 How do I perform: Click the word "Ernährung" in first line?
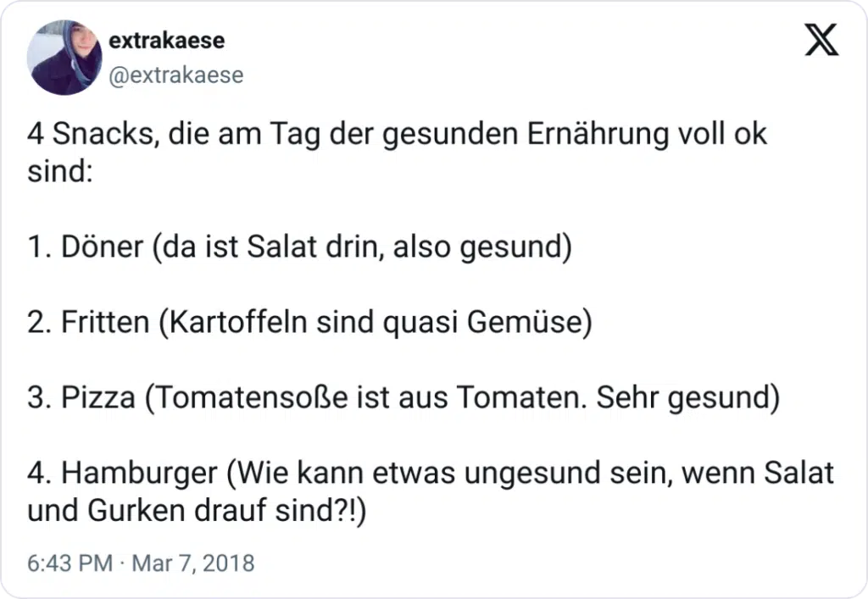(598, 135)
